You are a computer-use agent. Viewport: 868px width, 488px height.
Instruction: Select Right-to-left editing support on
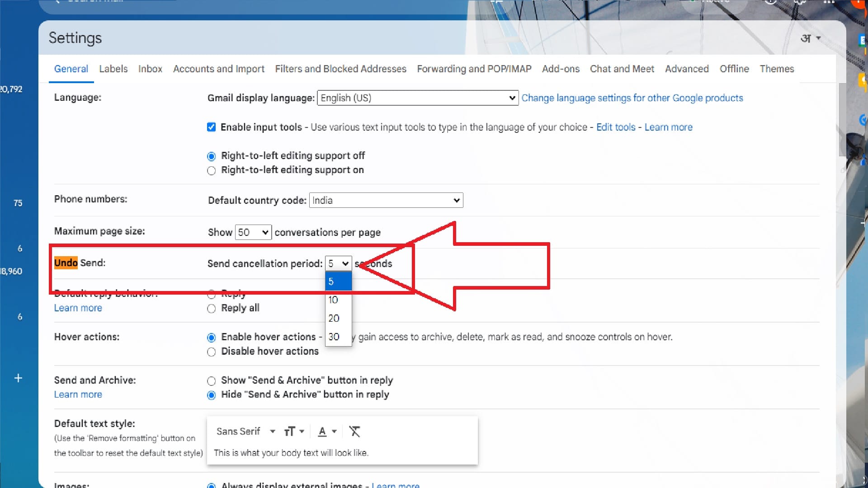coord(211,171)
